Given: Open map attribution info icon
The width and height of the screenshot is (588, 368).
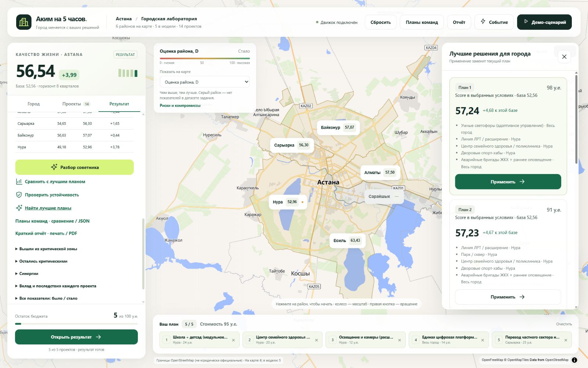Looking at the screenshot, I should pos(574,360).
